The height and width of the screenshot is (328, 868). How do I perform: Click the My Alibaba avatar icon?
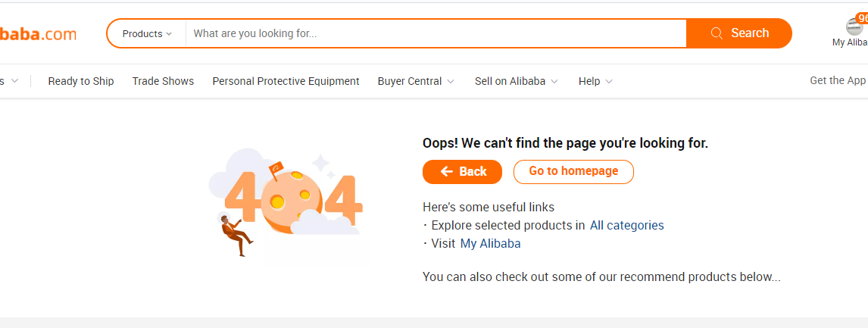point(854,27)
